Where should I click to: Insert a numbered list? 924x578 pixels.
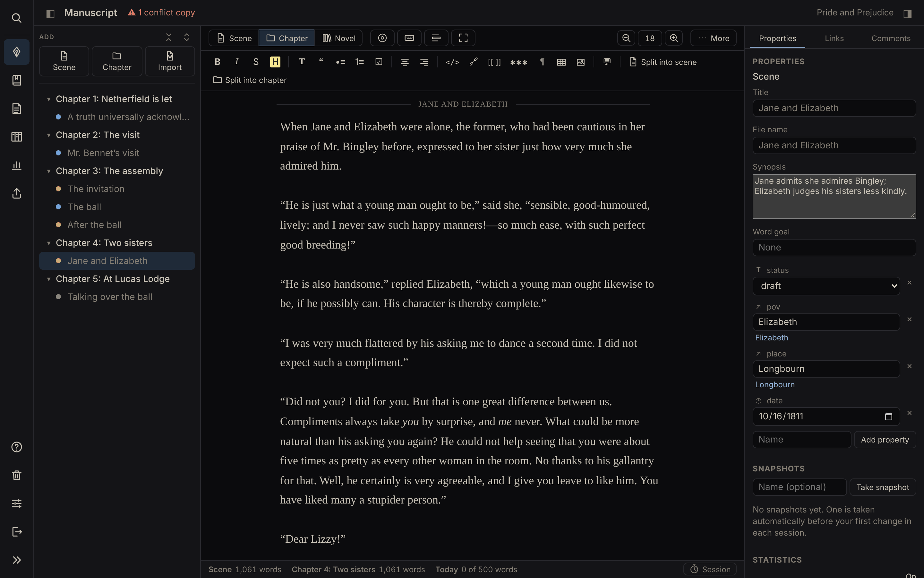coord(359,62)
